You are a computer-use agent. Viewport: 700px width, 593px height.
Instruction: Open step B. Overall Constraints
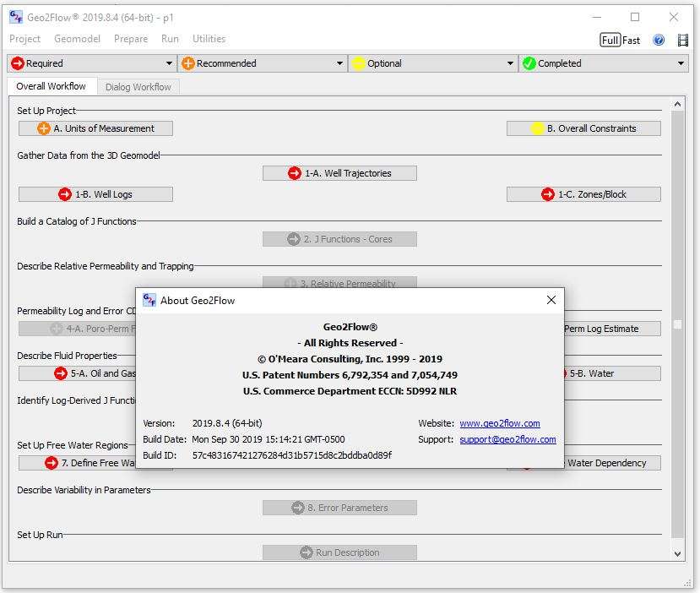click(583, 128)
